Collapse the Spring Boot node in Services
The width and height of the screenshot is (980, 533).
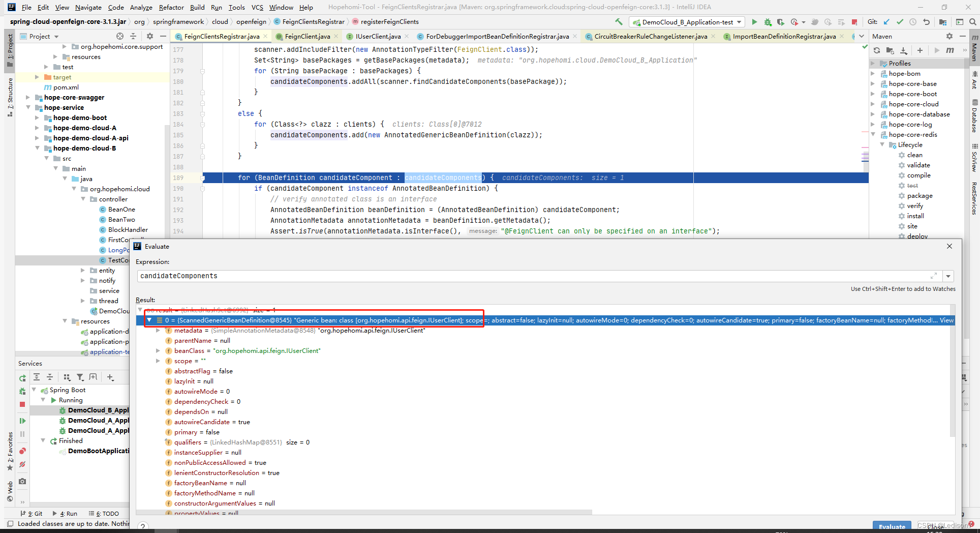point(34,390)
